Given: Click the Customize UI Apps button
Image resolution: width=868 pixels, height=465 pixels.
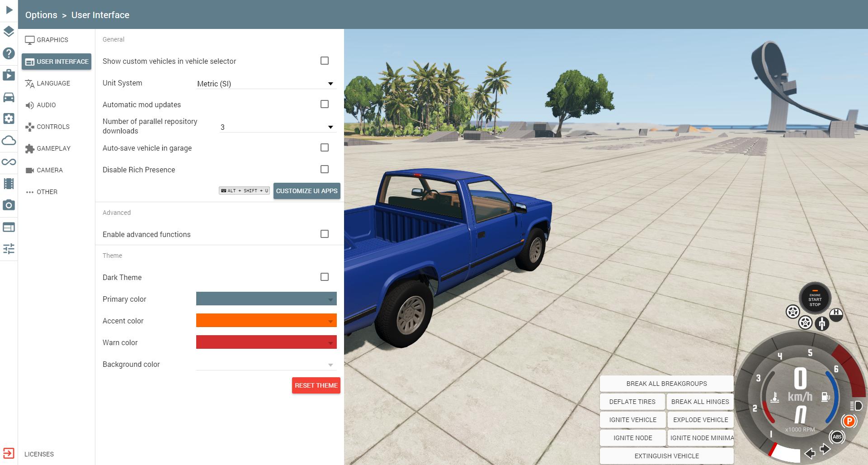Looking at the screenshot, I should 307,191.
